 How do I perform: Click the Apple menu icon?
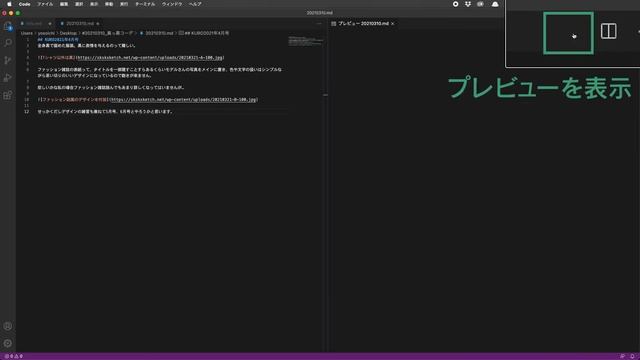[x=9, y=4]
